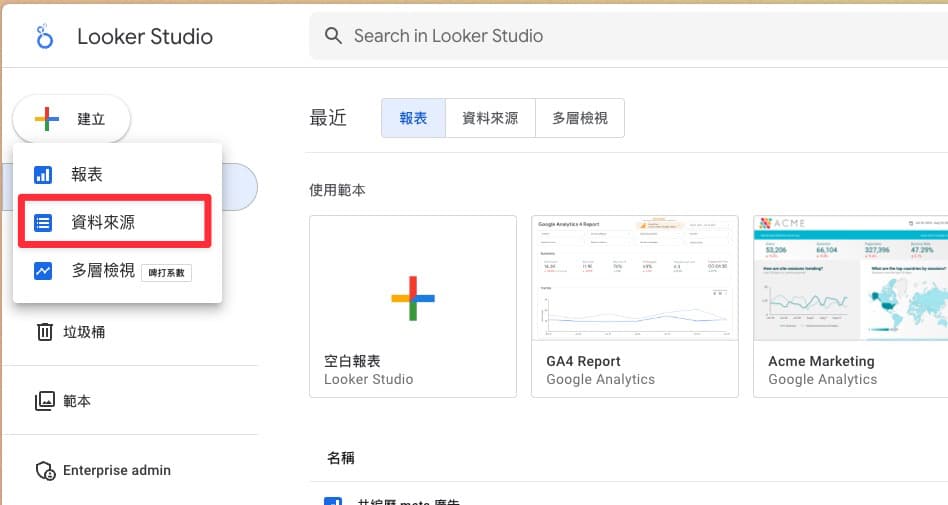Choose 報表 in the create dropdown

tap(87, 175)
